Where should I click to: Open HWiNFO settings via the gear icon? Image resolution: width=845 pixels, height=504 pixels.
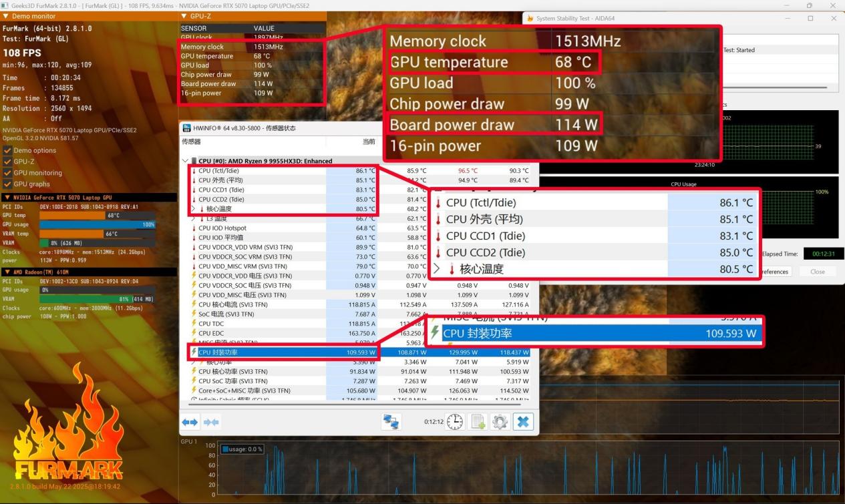499,422
